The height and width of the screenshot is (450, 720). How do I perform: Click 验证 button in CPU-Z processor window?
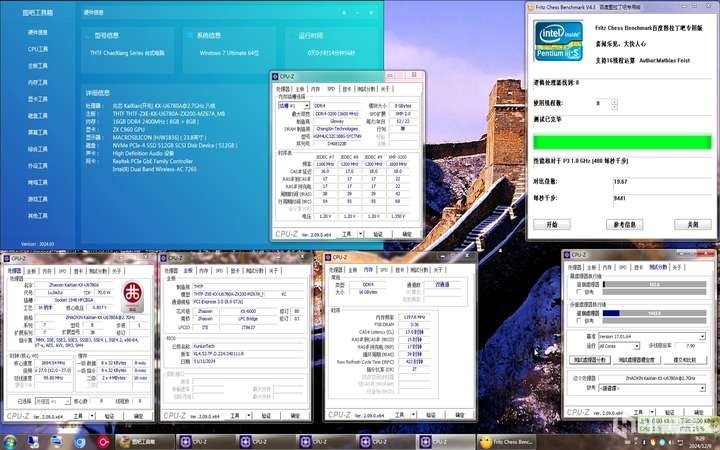110,416
